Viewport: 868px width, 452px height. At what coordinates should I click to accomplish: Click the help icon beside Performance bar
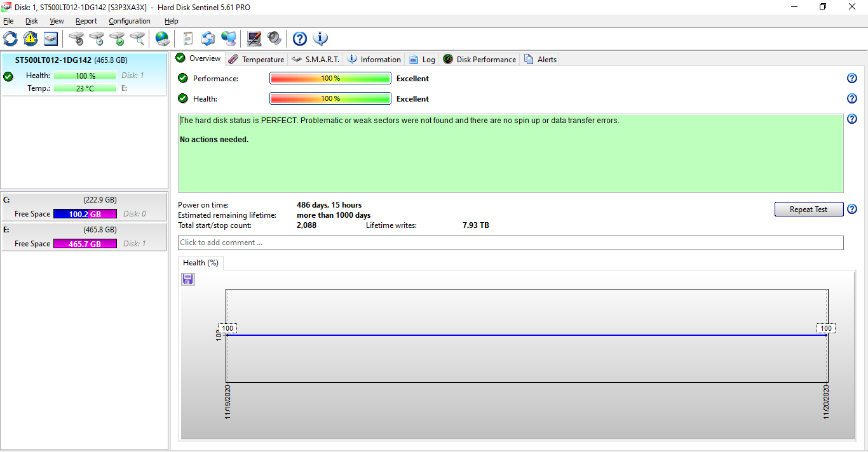[852, 79]
